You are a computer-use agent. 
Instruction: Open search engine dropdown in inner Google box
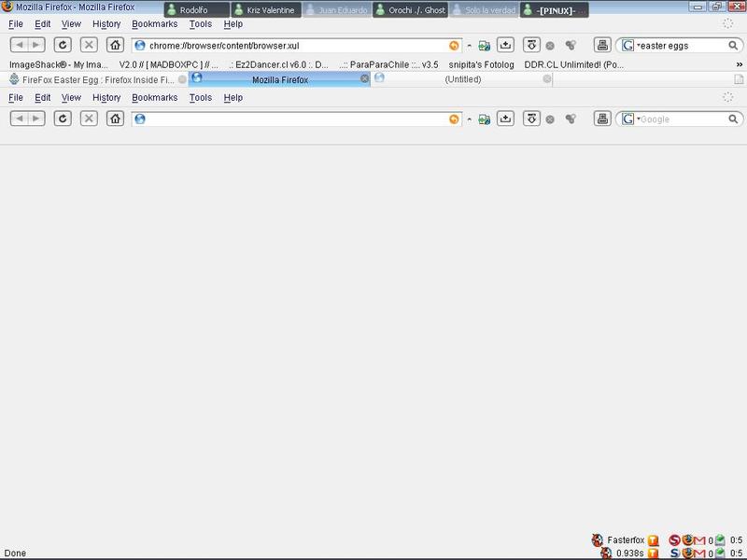tap(629, 119)
